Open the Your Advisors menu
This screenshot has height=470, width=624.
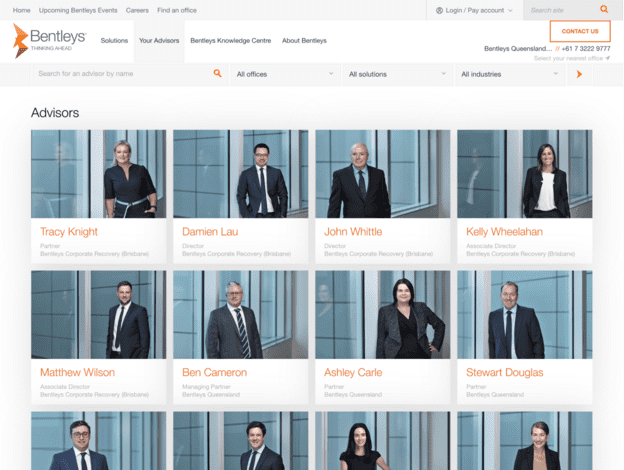(159, 41)
